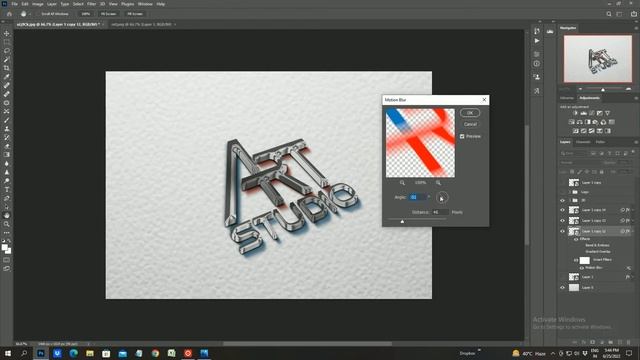Click delete layer trash icon in Layers panel

click(x=629, y=342)
